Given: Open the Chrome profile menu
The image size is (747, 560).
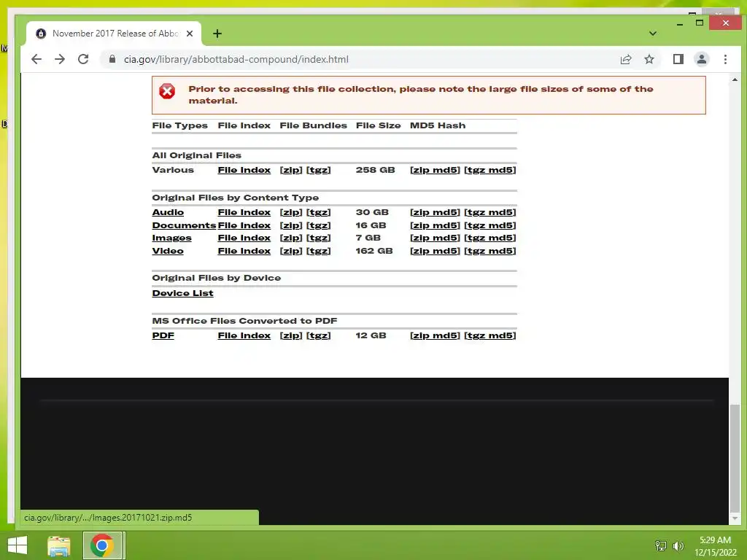Looking at the screenshot, I should click(701, 59).
